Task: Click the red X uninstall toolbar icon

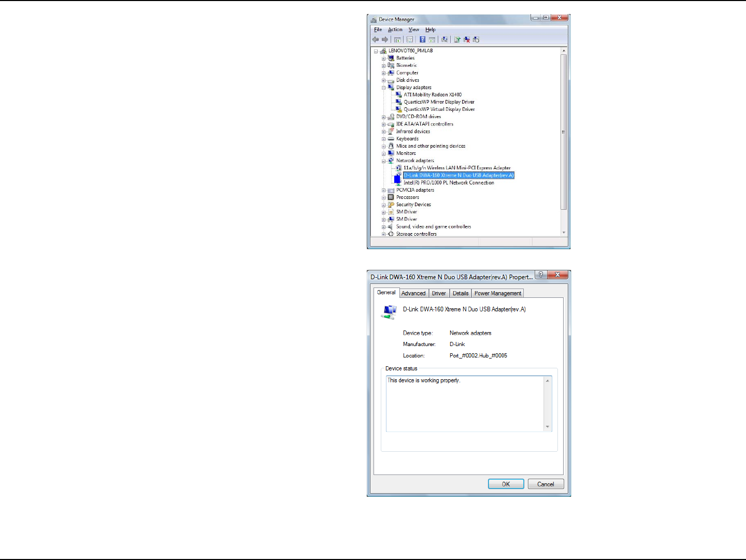Action: (467, 39)
